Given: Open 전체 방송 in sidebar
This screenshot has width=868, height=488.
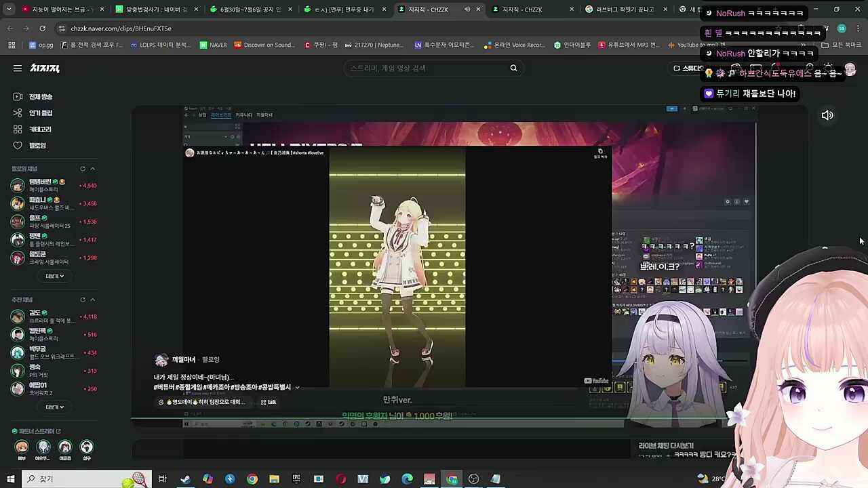Looking at the screenshot, I should coord(33,97).
